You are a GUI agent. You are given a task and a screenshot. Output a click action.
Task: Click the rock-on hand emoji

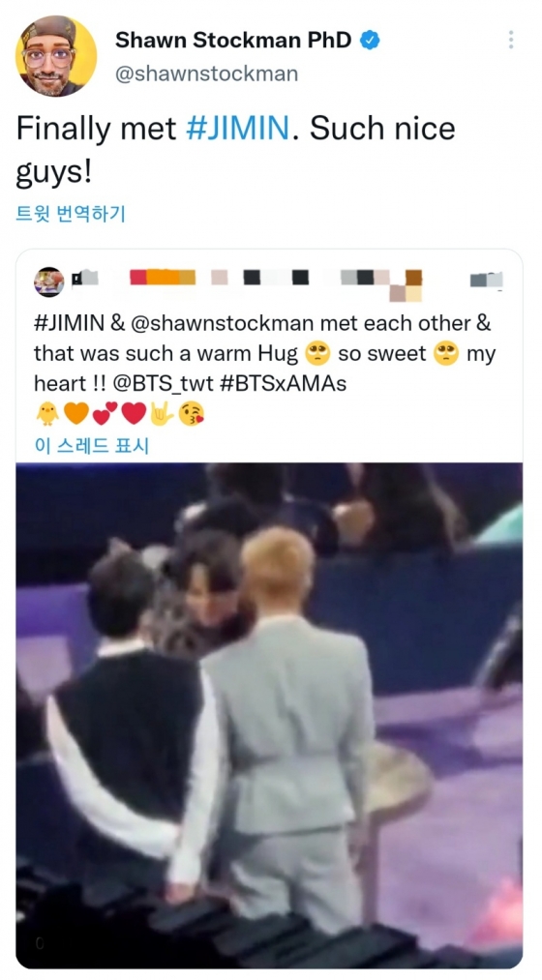point(162,413)
